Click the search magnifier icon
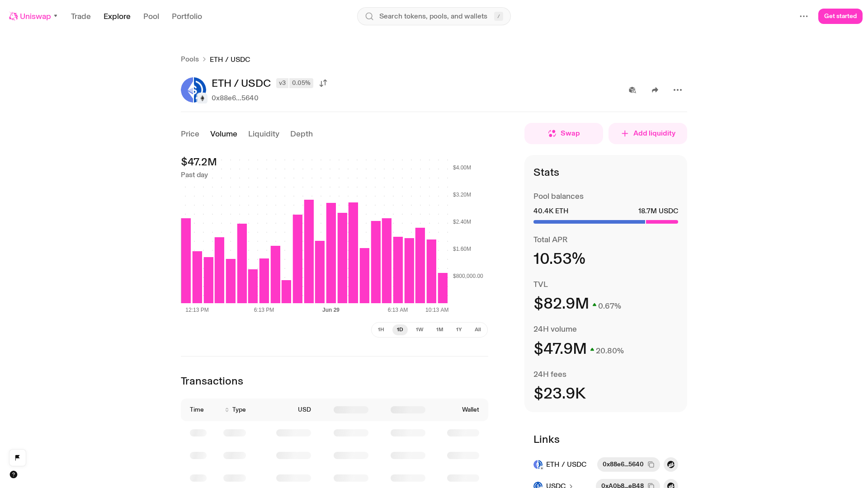Viewport: 868px width, 488px height. (369, 16)
